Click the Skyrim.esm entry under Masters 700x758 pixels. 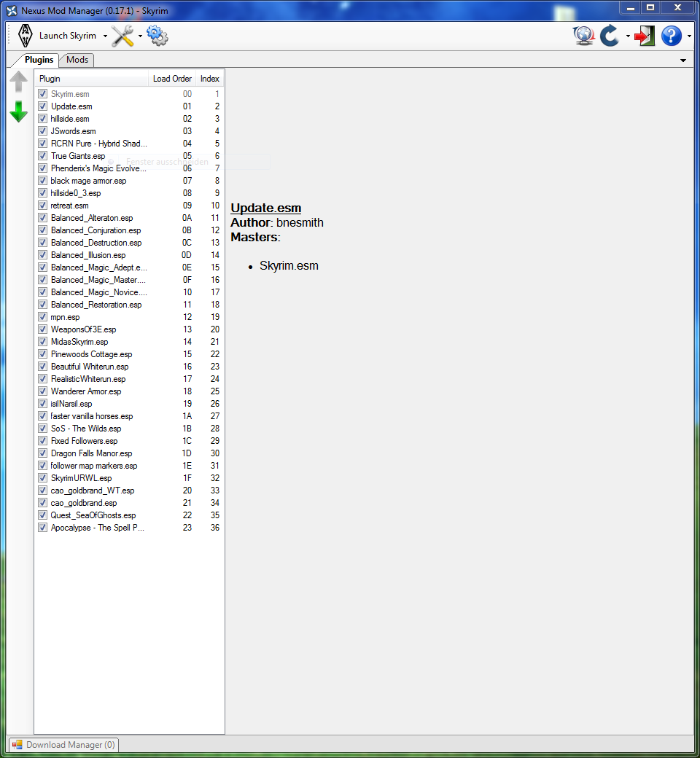click(x=289, y=266)
